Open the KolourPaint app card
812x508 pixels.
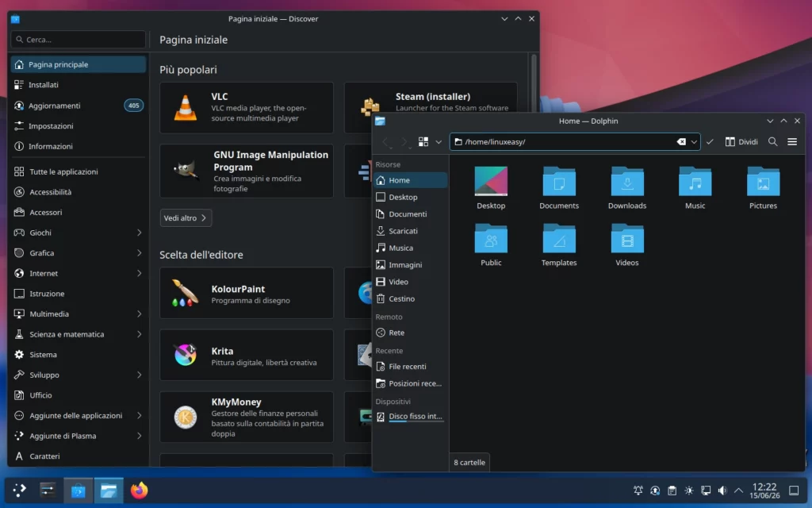tap(247, 293)
